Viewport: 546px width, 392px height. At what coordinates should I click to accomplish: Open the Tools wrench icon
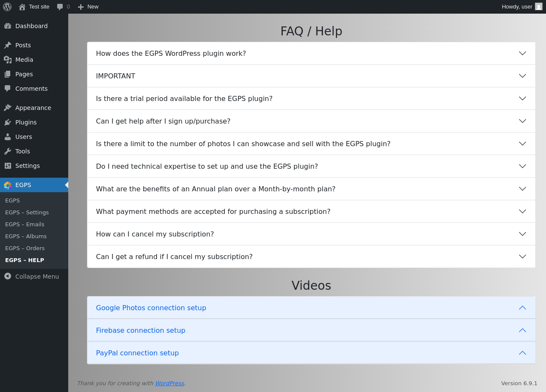8,151
